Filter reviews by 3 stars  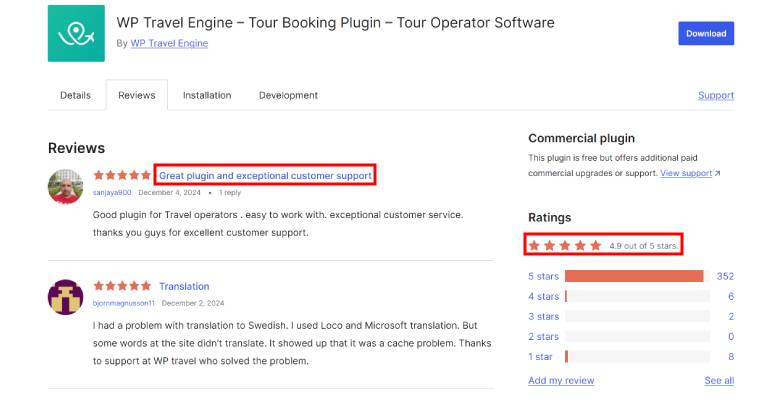tap(544, 316)
